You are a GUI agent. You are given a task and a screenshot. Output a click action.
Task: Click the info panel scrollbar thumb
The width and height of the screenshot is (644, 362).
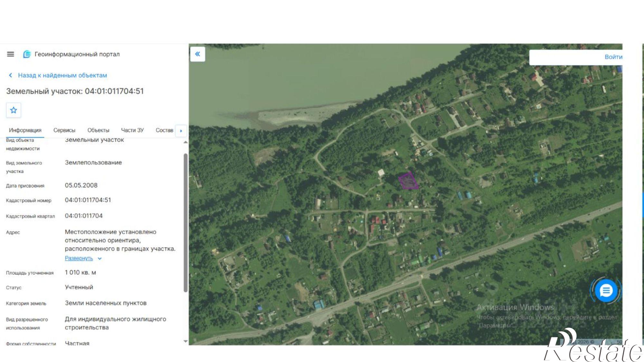[x=185, y=223]
